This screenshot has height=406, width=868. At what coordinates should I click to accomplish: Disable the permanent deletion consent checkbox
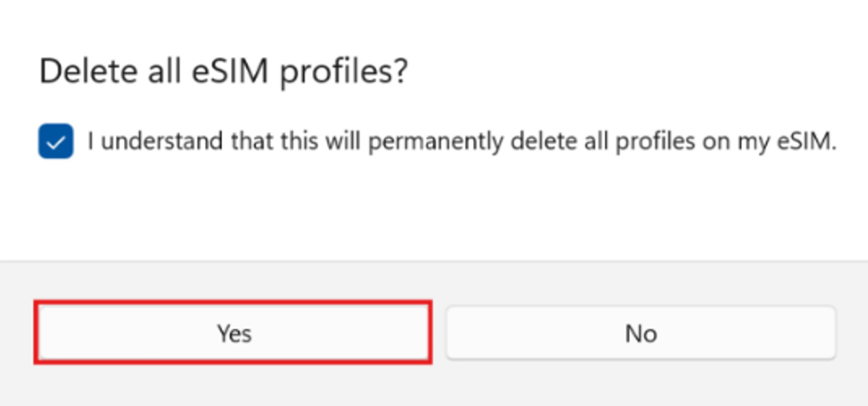(56, 141)
